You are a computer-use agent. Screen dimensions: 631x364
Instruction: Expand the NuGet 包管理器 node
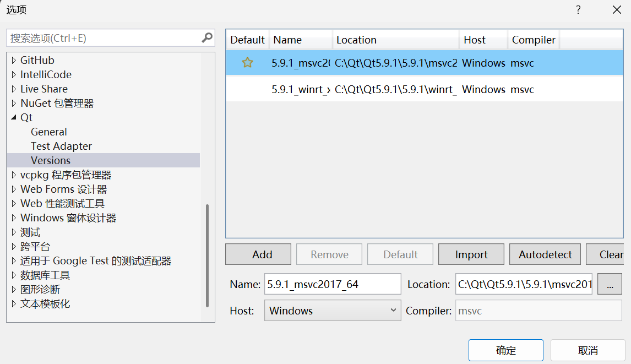(13, 103)
